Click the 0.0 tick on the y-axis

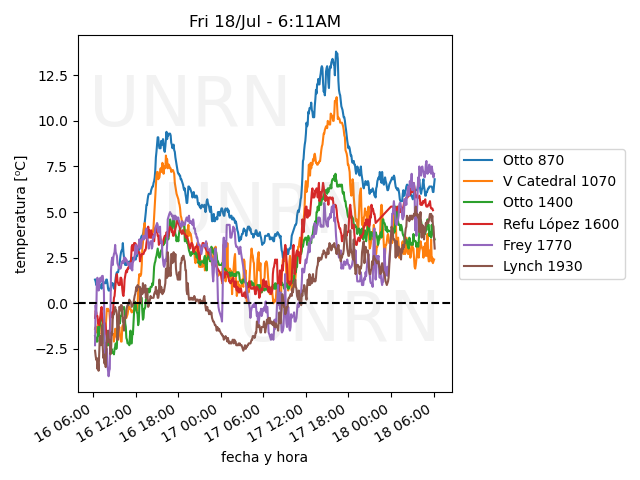click(58, 303)
